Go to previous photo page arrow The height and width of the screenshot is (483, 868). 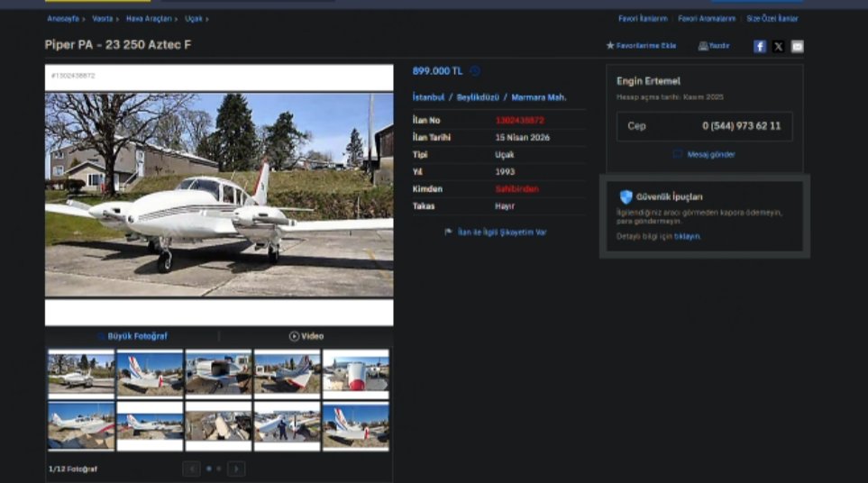[191, 469]
